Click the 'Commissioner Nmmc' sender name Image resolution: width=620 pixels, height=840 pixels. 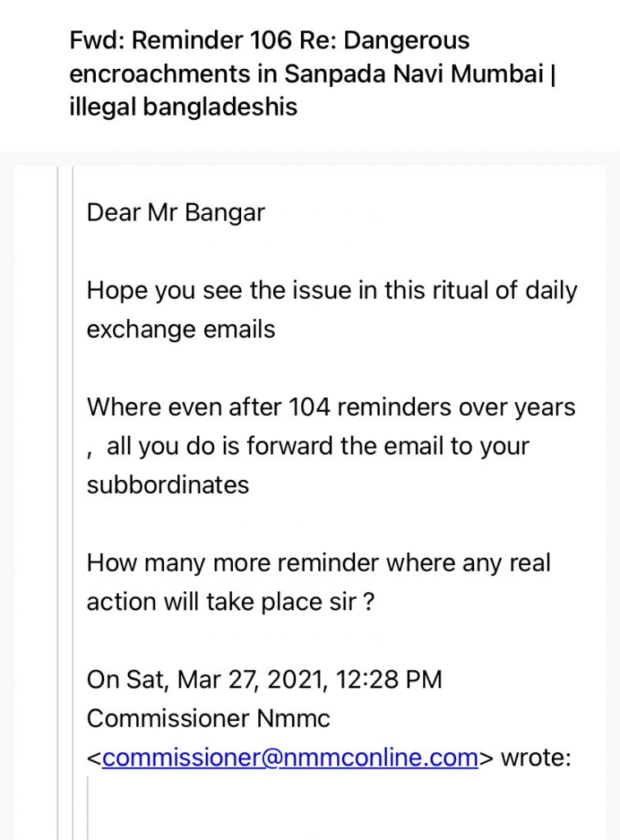pos(208,719)
